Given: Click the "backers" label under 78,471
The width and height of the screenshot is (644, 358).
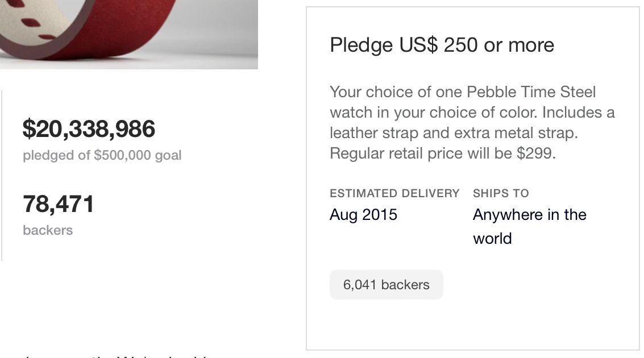Looking at the screenshot, I should click(48, 230).
